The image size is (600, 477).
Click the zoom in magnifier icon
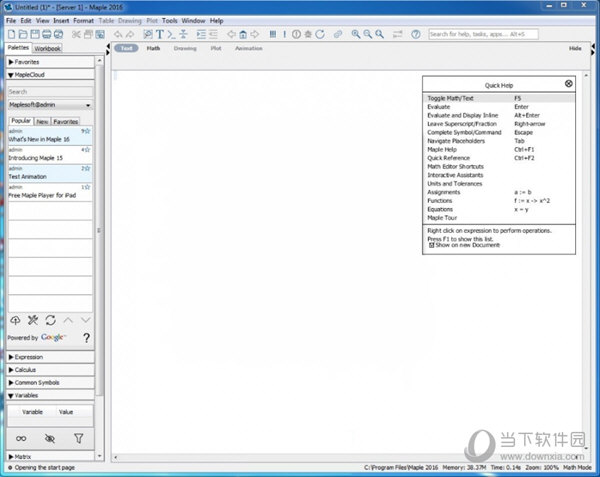pyautogui.click(x=356, y=34)
